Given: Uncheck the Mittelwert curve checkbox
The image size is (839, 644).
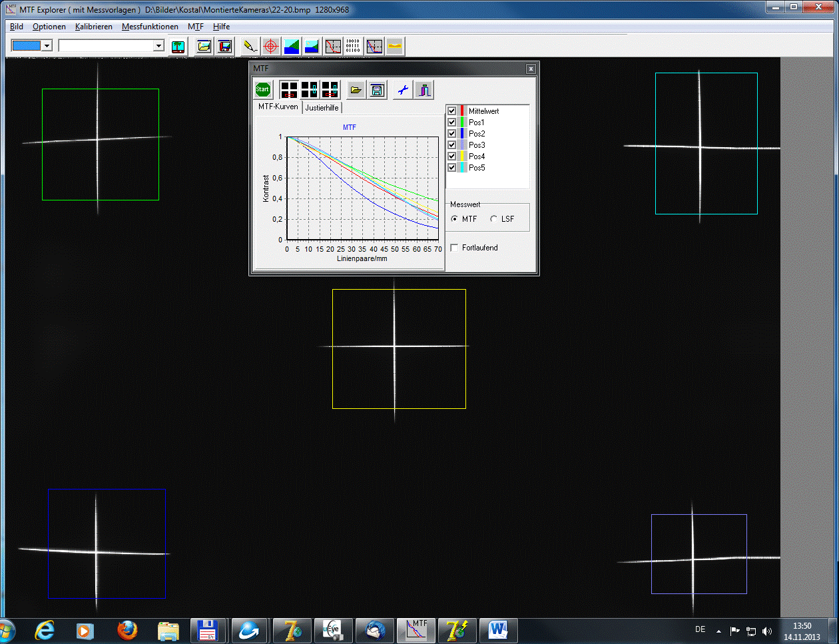Looking at the screenshot, I should [451, 111].
